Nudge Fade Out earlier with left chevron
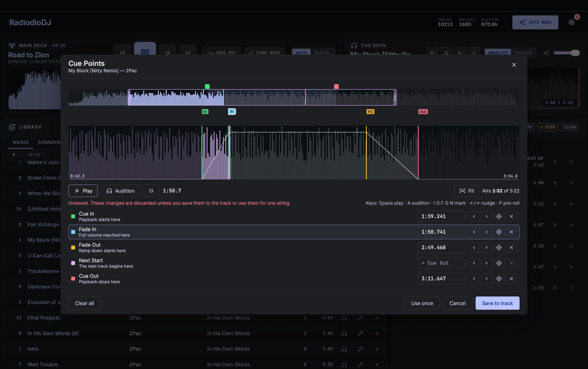Image resolution: width=588 pixels, height=369 pixels. pos(474,247)
